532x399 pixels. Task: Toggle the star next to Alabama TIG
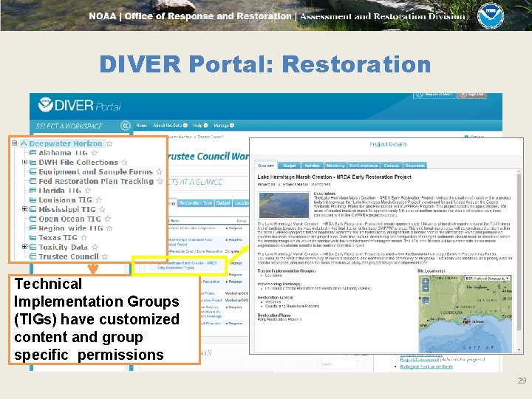[x=95, y=153]
